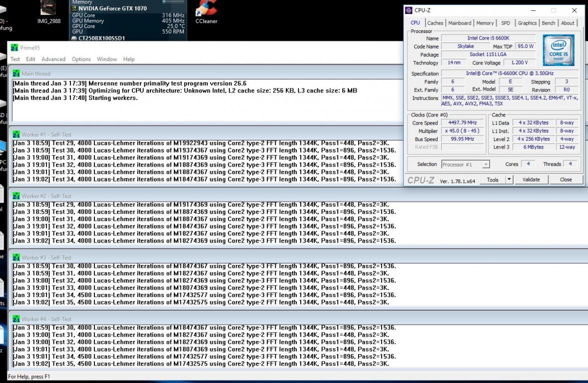Click the Max TDP value 95.0 W
The image size is (588, 383).
(526, 46)
